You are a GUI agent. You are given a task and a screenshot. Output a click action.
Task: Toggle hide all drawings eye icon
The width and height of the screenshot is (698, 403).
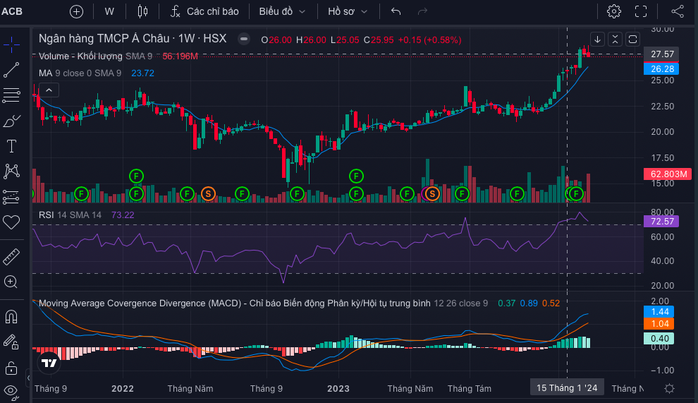(x=11, y=392)
